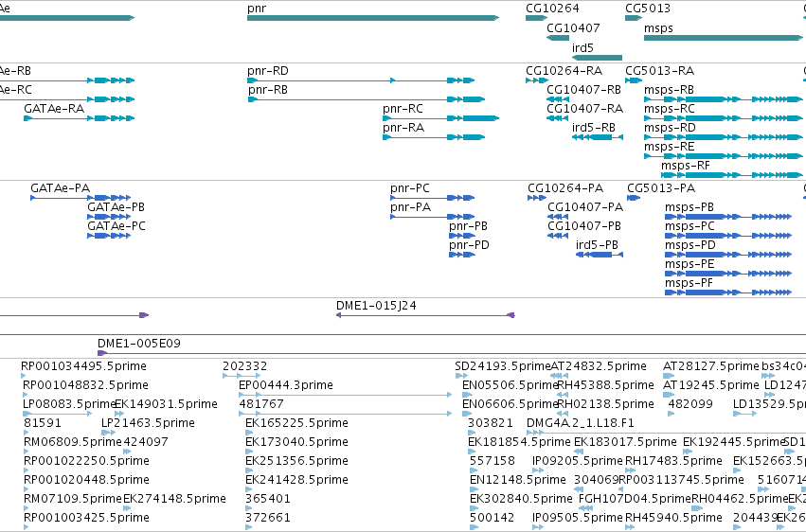
Task: Select msps-PC protein
Action: point(728,237)
